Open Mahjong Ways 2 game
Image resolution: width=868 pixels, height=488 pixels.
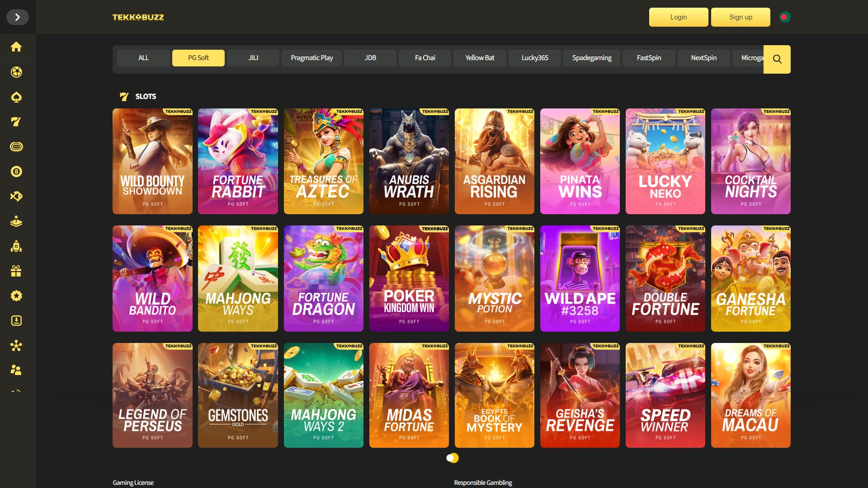click(x=324, y=395)
